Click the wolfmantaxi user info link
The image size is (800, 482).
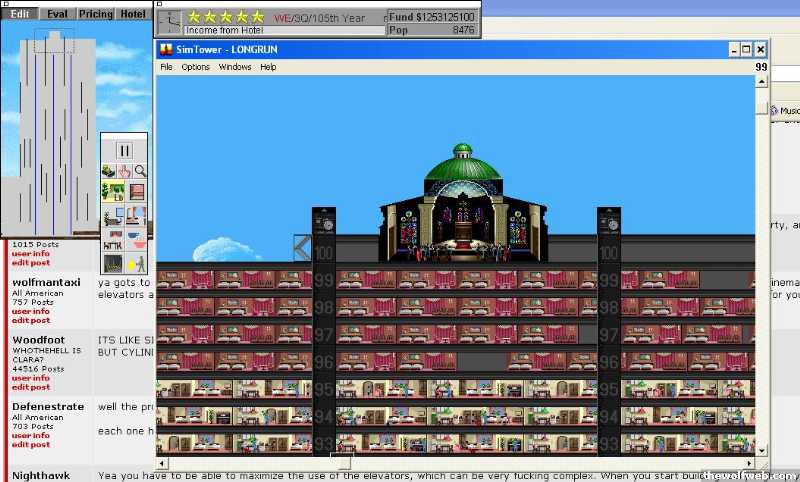click(29, 312)
